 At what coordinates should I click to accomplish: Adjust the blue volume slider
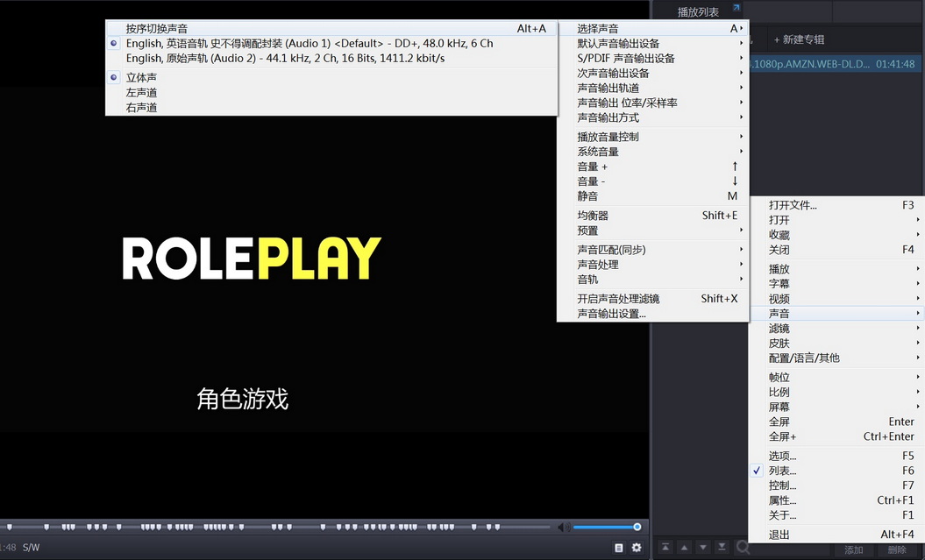click(x=605, y=528)
